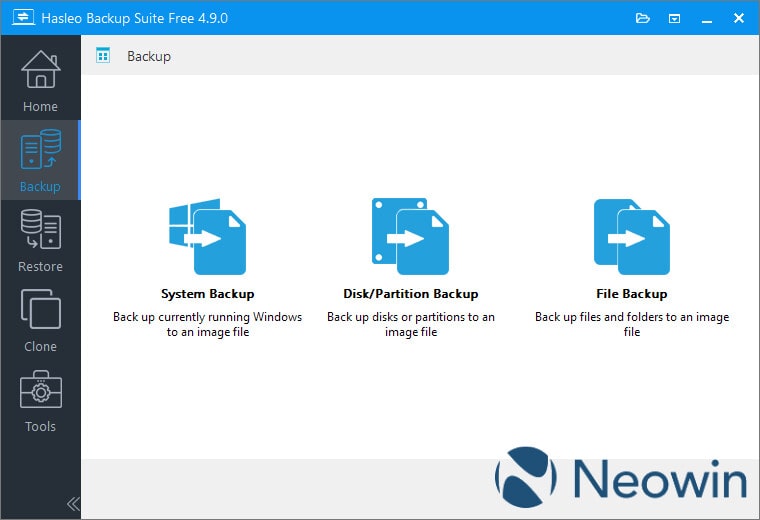Click 'Back up files and folders' description
760x520 pixels.
(x=632, y=324)
